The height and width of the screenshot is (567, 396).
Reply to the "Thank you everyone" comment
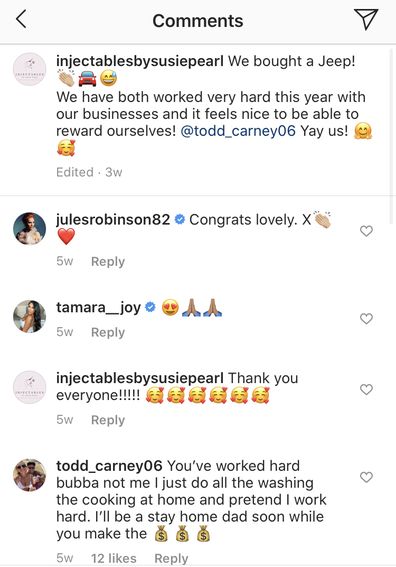coord(108,420)
